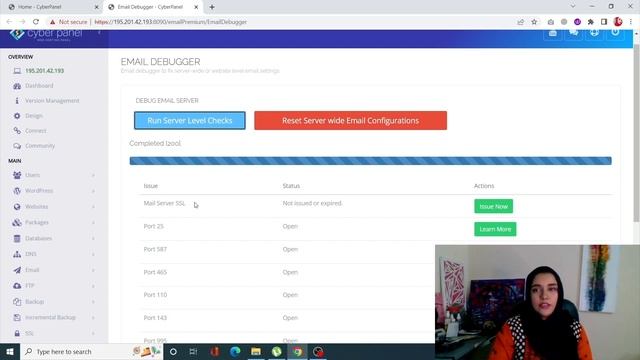
Task: Close the Home - CyberPanel browser tab
Action: pyautogui.click(x=96, y=7)
